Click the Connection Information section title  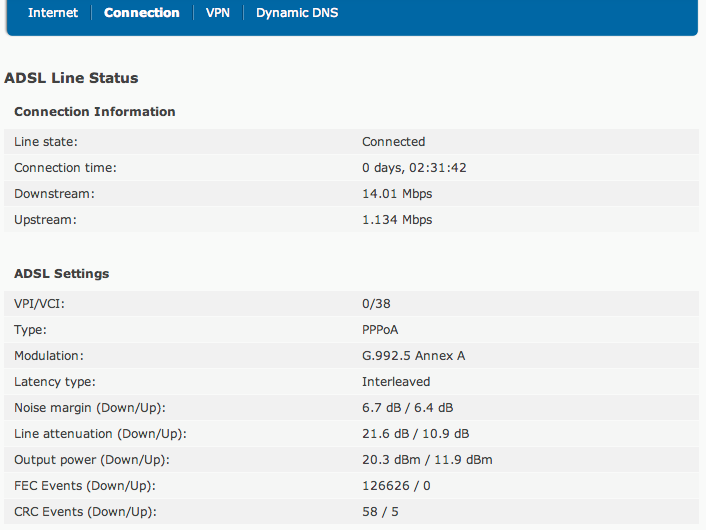point(95,112)
